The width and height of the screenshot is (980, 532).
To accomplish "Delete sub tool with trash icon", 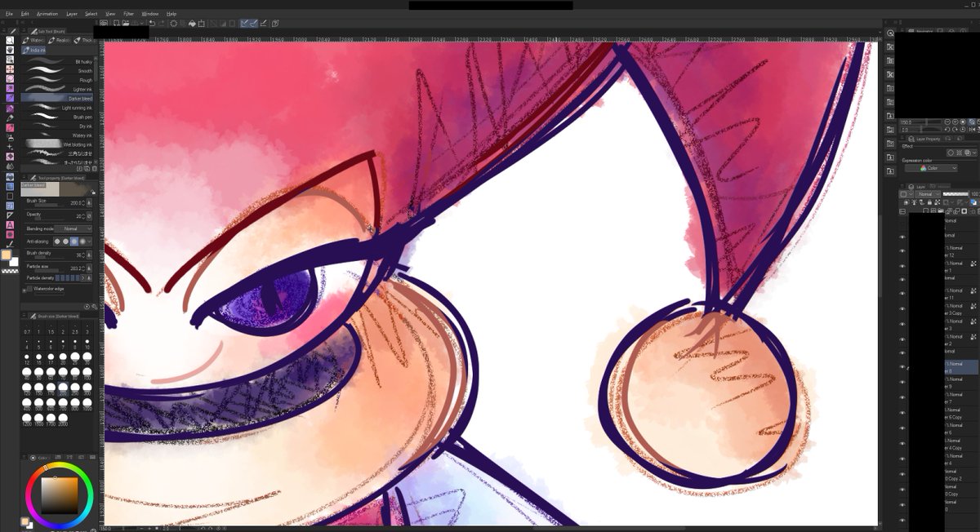I will pyautogui.click(x=95, y=168).
